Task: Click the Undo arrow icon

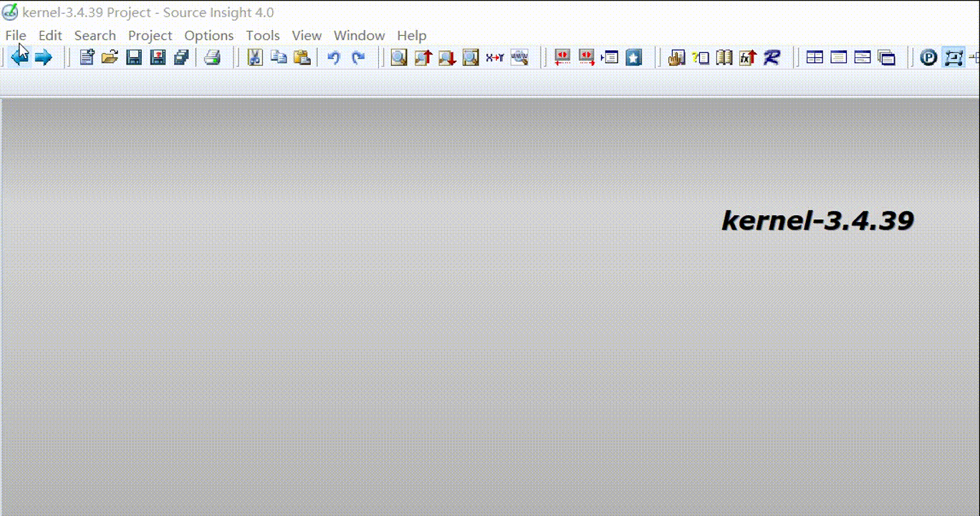Action: click(x=334, y=57)
